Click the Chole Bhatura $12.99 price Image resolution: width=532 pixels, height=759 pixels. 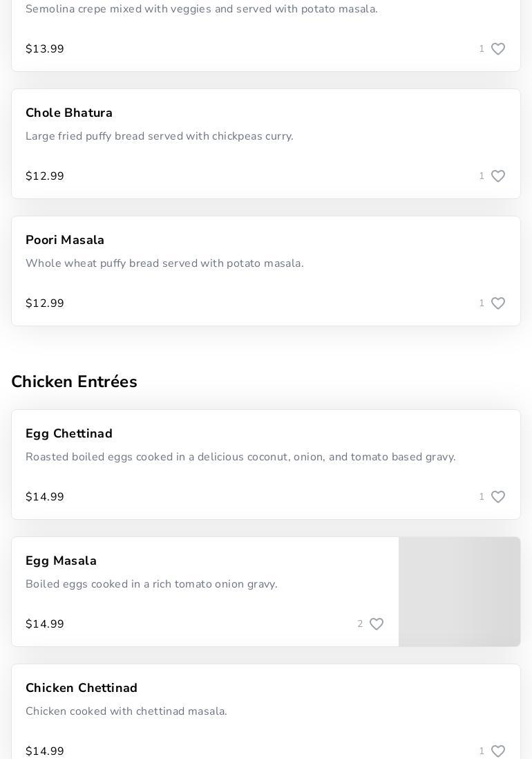point(45,176)
